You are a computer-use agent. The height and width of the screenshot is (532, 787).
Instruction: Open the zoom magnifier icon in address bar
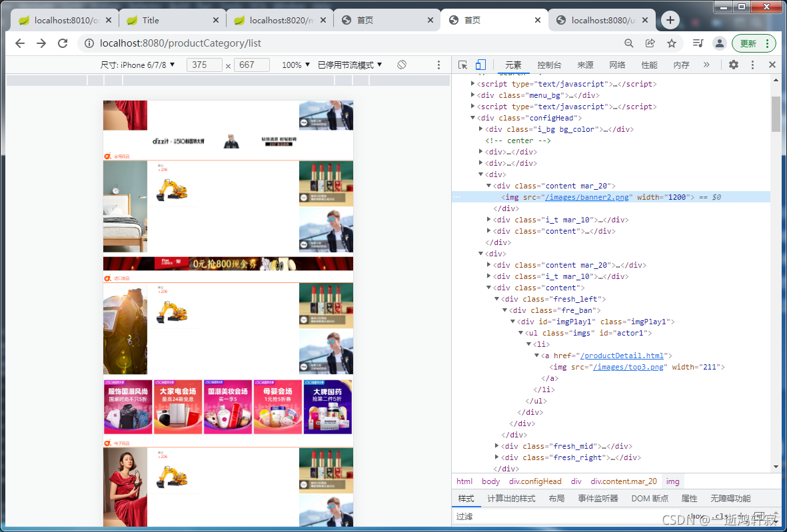[x=628, y=43]
